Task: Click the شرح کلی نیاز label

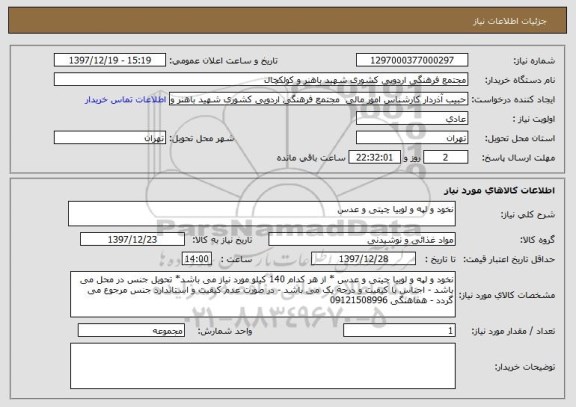Action: (x=528, y=215)
